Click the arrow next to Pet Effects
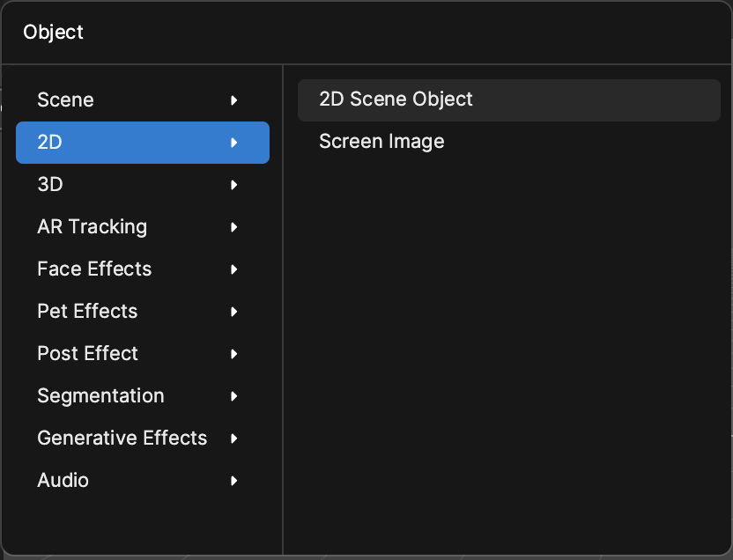 click(234, 312)
